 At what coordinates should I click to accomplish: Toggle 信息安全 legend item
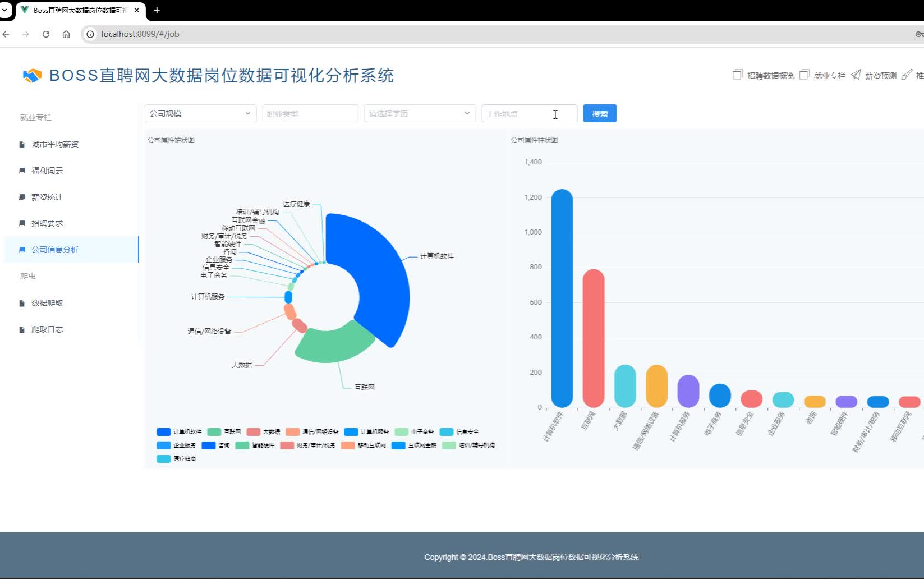(459, 432)
